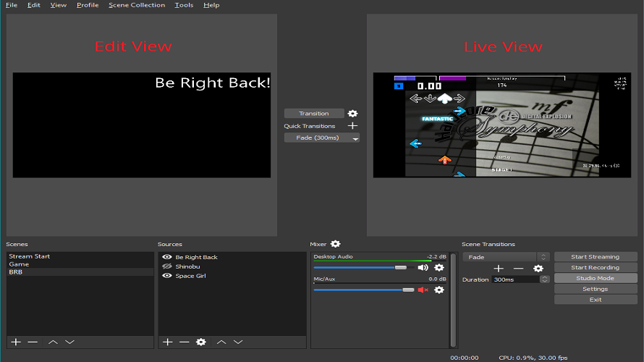Remove selected source with minus icon
This screenshot has width=644, height=362.
185,342
